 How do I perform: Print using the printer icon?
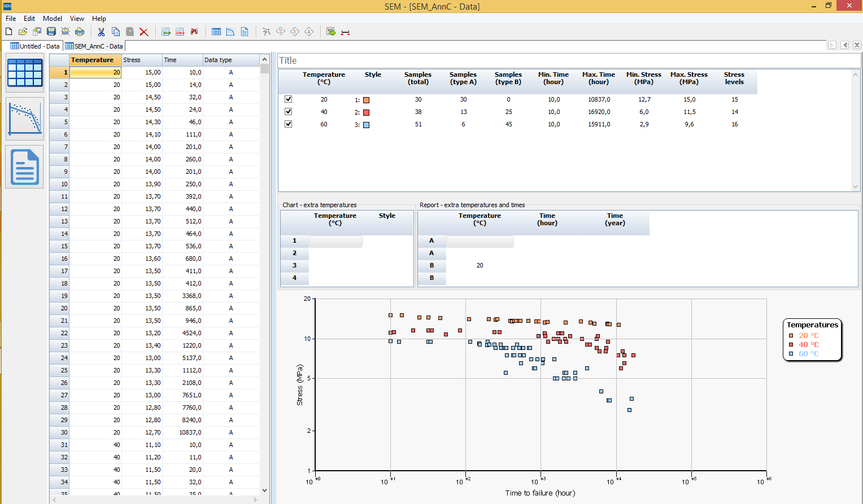[x=80, y=32]
